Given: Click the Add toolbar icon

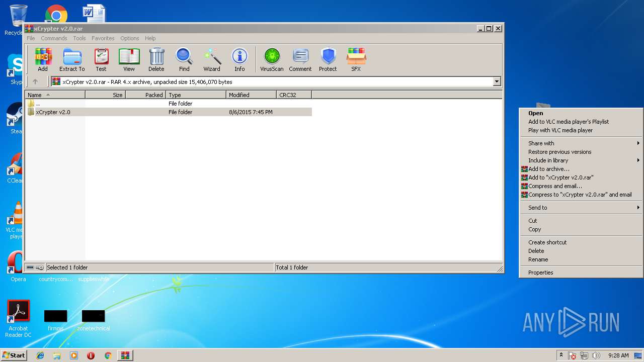Looking at the screenshot, I should click(x=43, y=60).
